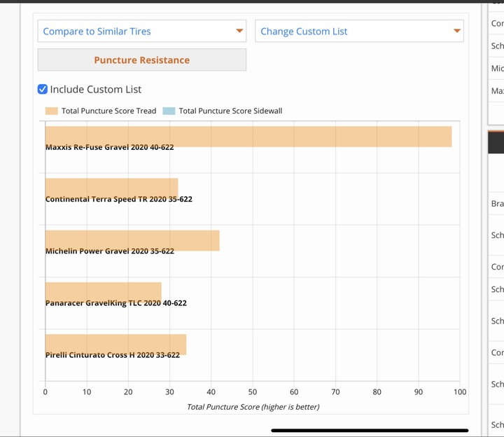Click the Include Custom List label text
504x437 pixels.
[95, 90]
